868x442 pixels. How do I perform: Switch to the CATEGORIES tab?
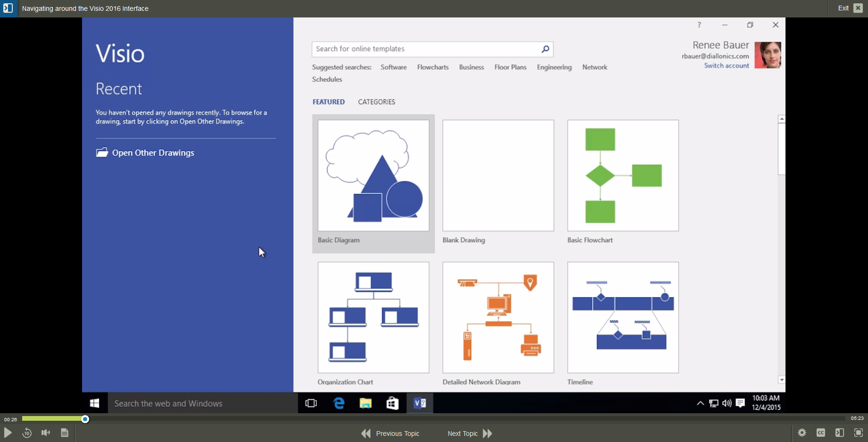[376, 101]
